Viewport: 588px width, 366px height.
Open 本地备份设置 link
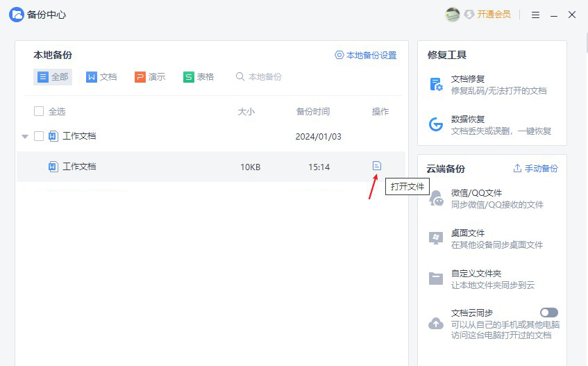pyautogui.click(x=371, y=55)
